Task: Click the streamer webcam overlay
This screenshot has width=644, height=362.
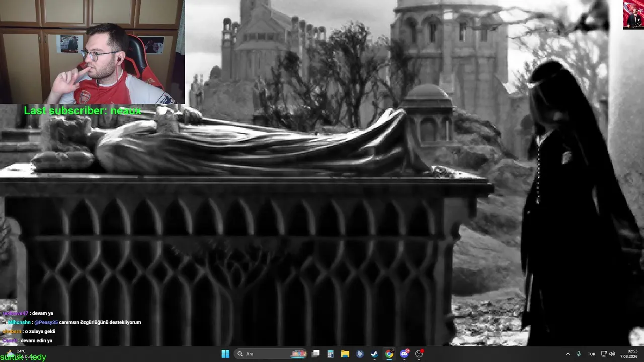Action: [x=92, y=52]
